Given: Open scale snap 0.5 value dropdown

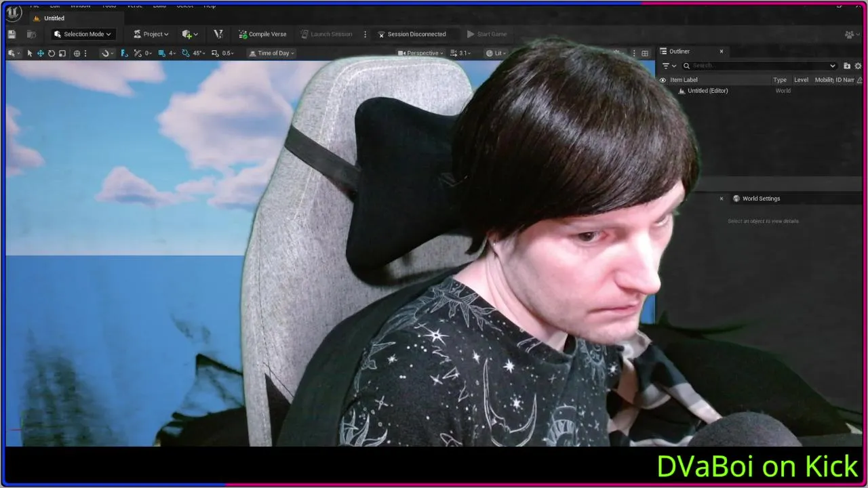Looking at the screenshot, I should (x=229, y=53).
